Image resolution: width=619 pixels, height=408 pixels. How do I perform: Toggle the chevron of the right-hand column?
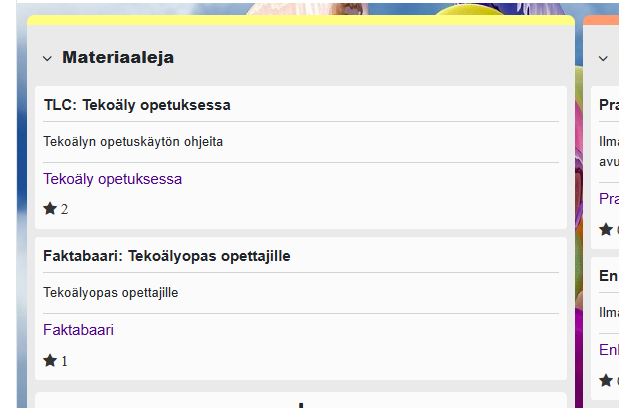coord(603,59)
